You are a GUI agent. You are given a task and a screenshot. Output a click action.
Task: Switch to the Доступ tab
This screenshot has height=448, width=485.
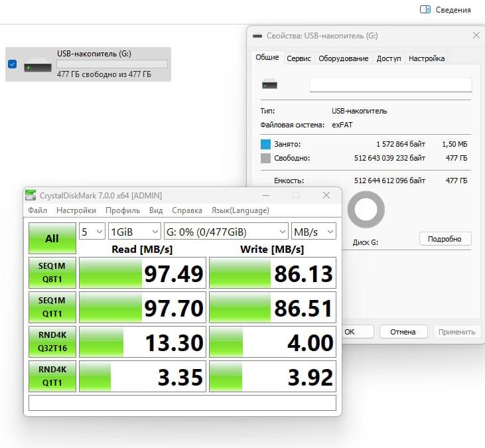389,58
